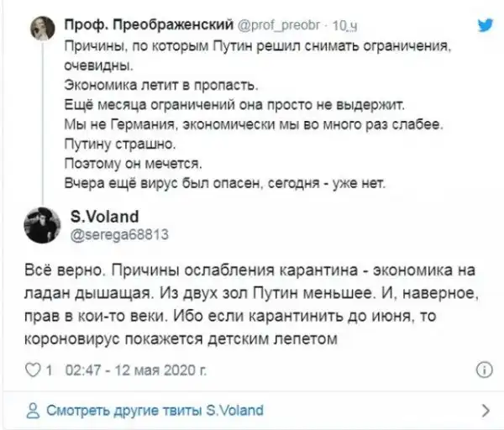Follow 'Смотреть другие твиты S.Voland' link

pyautogui.click(x=154, y=411)
